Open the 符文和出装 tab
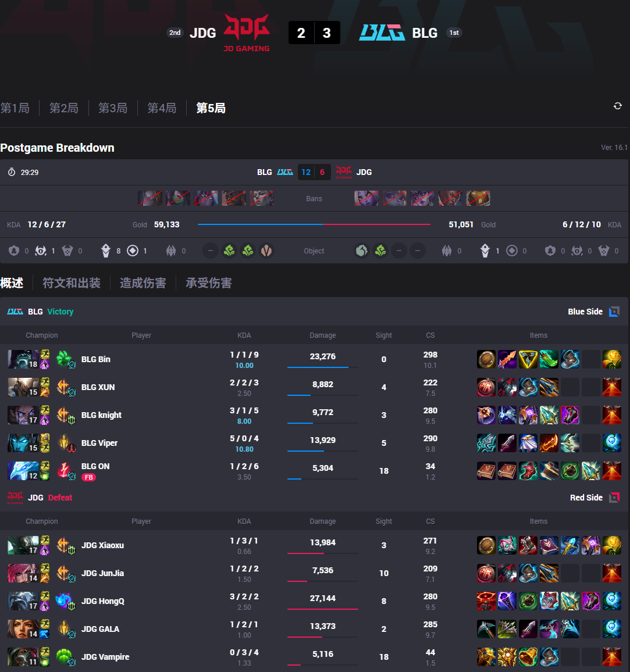Screen dimensions: 630x672 pyautogui.click(x=71, y=283)
